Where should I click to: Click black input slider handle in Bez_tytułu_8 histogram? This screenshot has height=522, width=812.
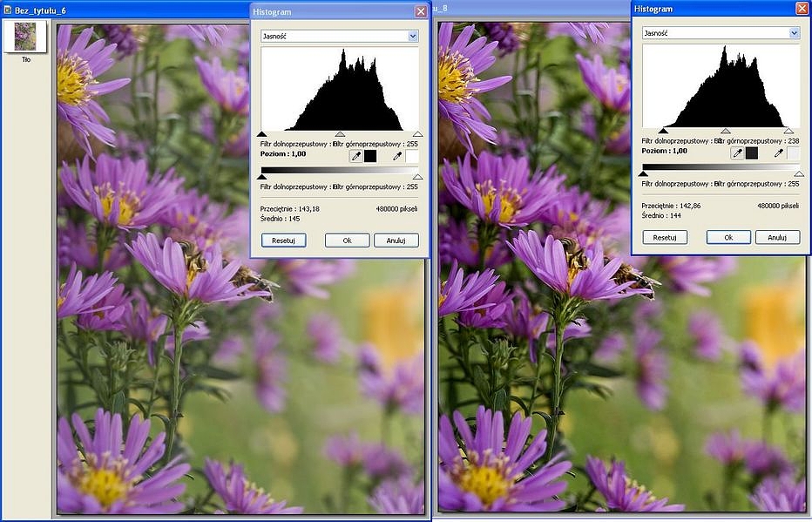663,131
